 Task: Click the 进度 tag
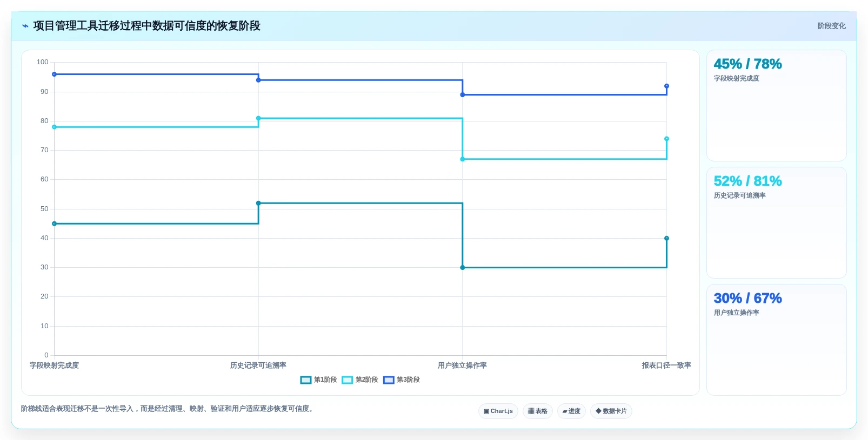click(x=571, y=411)
